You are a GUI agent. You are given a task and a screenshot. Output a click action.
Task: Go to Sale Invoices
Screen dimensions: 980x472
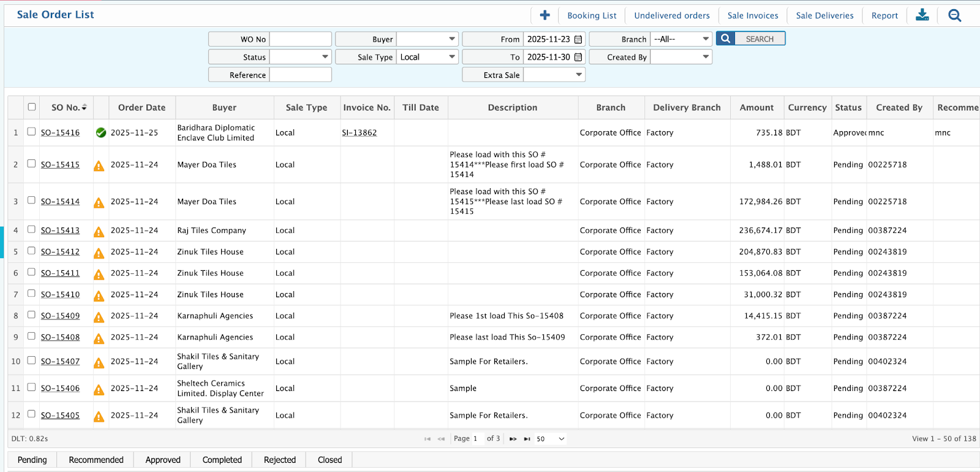[x=753, y=15]
